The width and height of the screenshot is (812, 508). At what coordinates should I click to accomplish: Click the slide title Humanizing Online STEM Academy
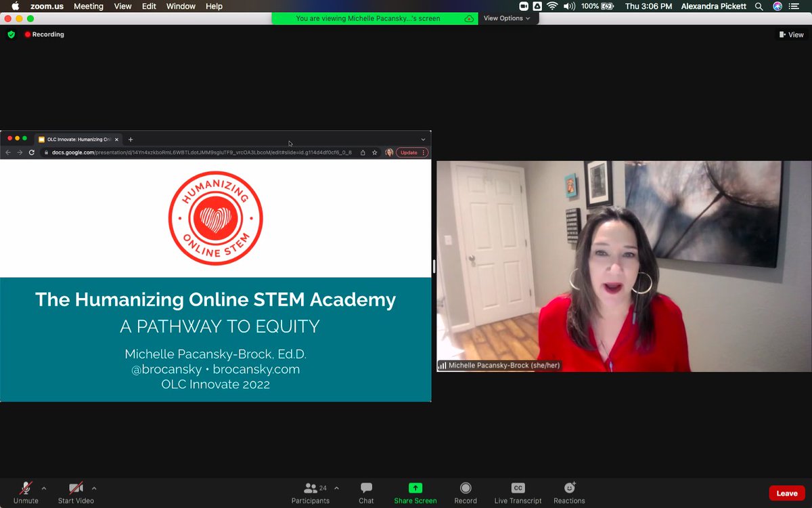pos(215,299)
